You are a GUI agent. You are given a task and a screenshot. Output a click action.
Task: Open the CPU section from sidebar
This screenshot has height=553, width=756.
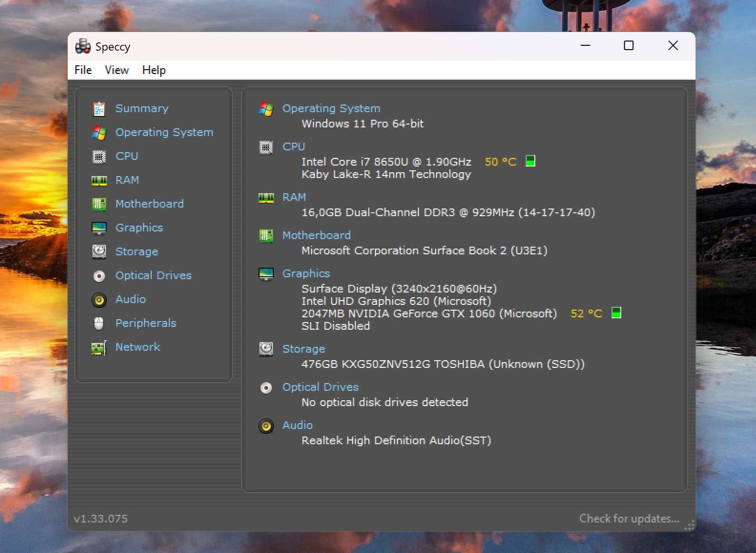pyautogui.click(x=127, y=157)
